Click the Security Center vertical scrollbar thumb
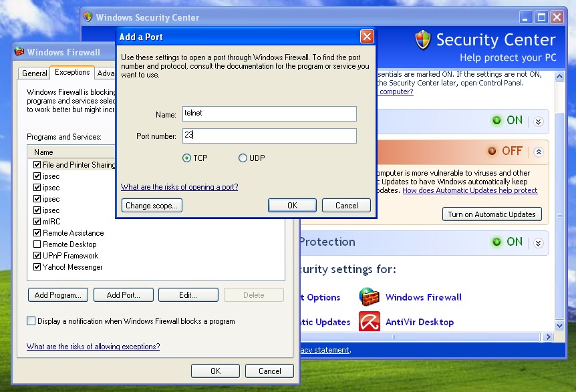 pos(559,216)
